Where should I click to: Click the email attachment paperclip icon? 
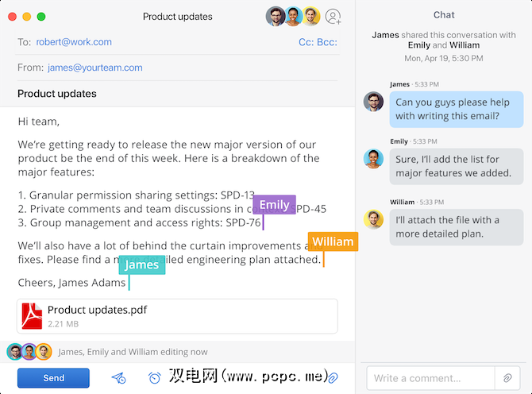tap(333, 378)
